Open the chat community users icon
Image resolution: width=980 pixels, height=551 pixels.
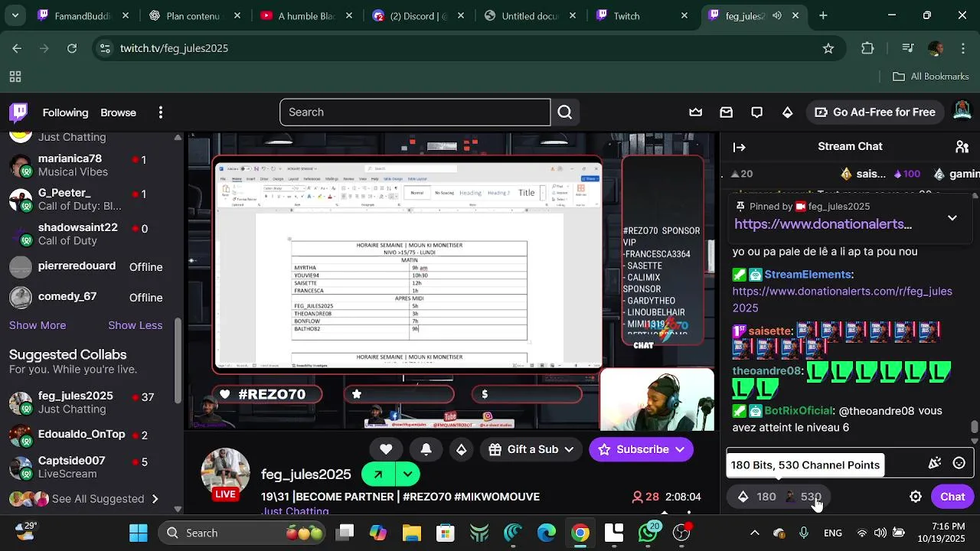coord(962,147)
